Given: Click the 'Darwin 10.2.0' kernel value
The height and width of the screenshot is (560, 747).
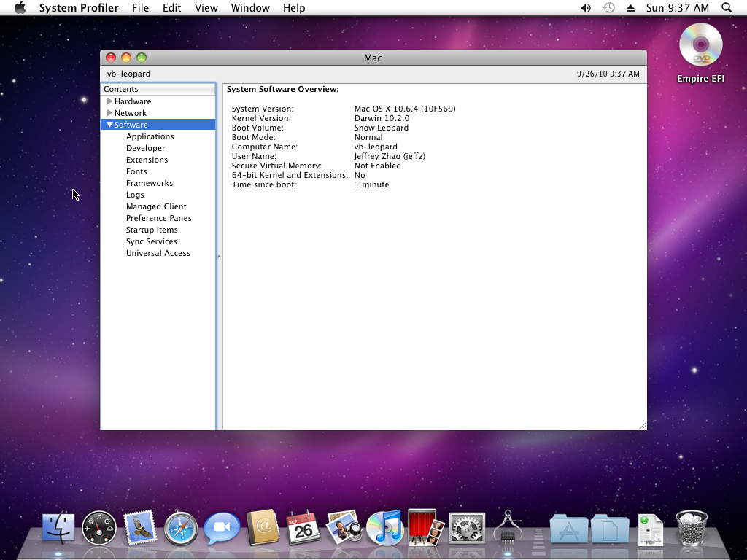Looking at the screenshot, I should pyautogui.click(x=382, y=118).
